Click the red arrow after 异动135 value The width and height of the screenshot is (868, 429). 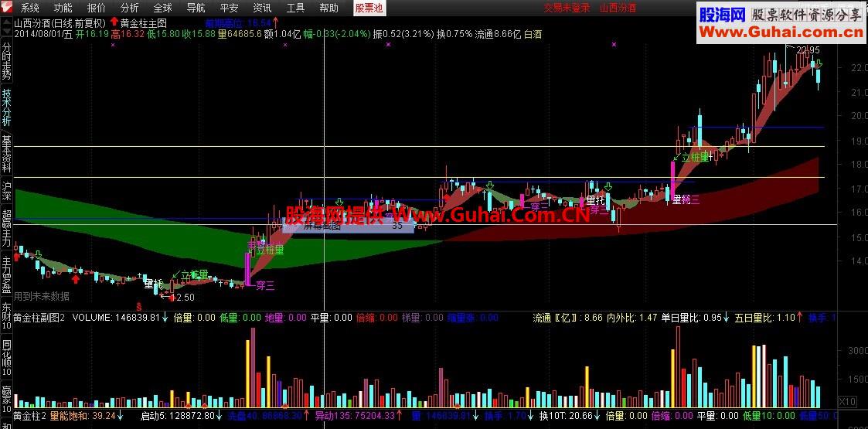[x=399, y=415]
